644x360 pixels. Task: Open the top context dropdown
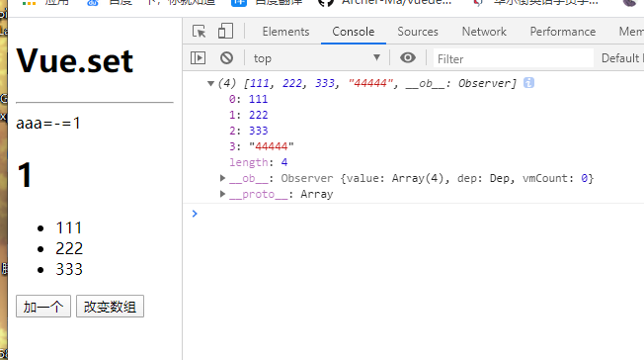317,58
